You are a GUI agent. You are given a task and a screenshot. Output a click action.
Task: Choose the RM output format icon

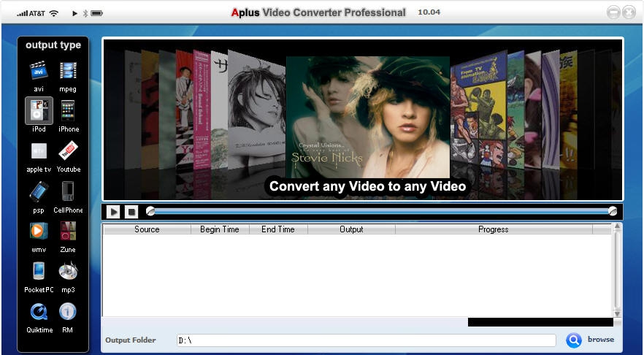68,311
